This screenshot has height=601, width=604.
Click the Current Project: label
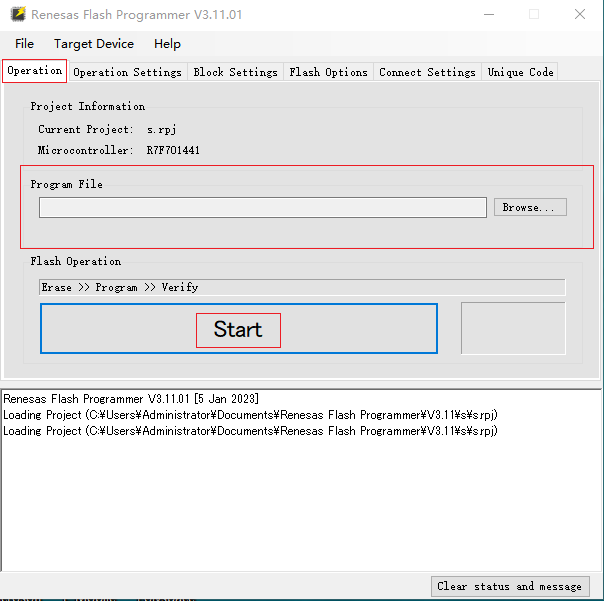coord(86,129)
